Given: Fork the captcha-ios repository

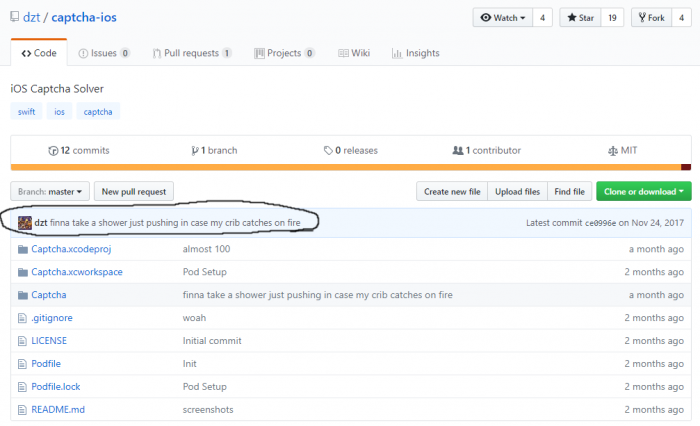Looking at the screenshot, I should (x=651, y=18).
